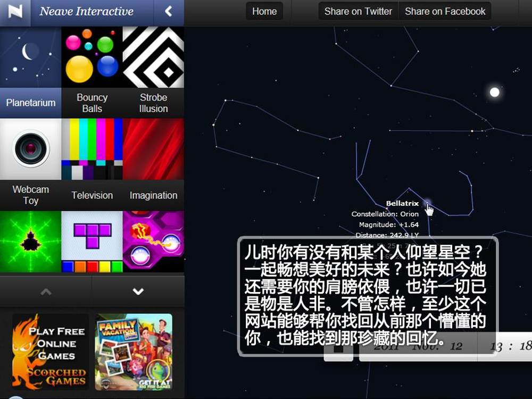Click the Bellatrix star name label
This screenshot has height=399, width=532.
[x=402, y=203]
